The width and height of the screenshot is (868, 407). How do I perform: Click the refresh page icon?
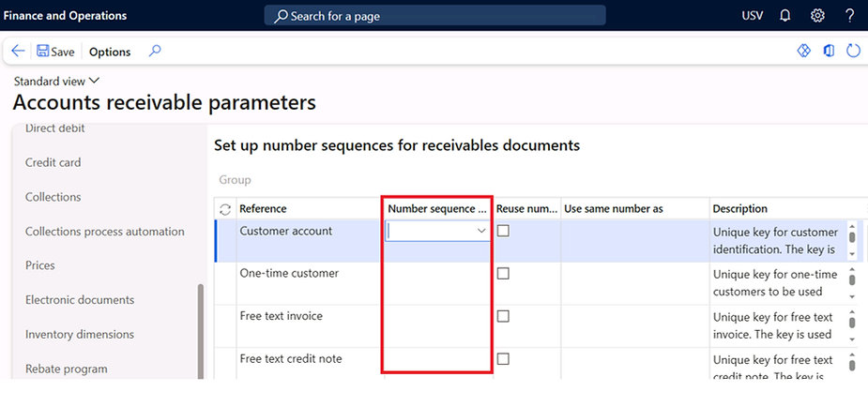click(853, 52)
